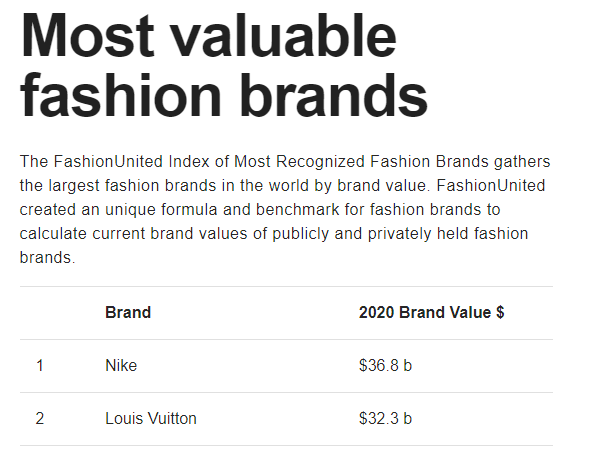Click the word 'valuable' in the title
This screenshot has height=454, width=601.
(283, 36)
